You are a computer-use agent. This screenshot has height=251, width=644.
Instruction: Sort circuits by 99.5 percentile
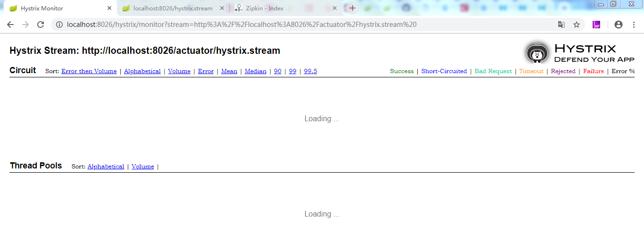(310, 71)
